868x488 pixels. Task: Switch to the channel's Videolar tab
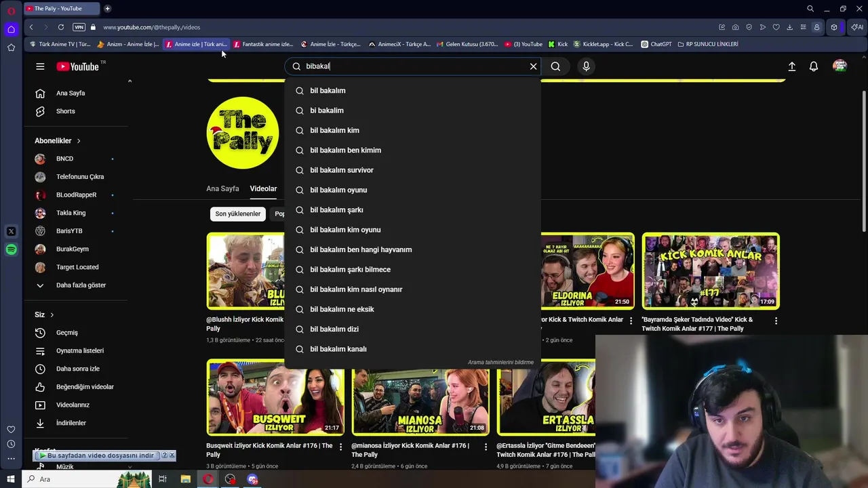coord(263,188)
